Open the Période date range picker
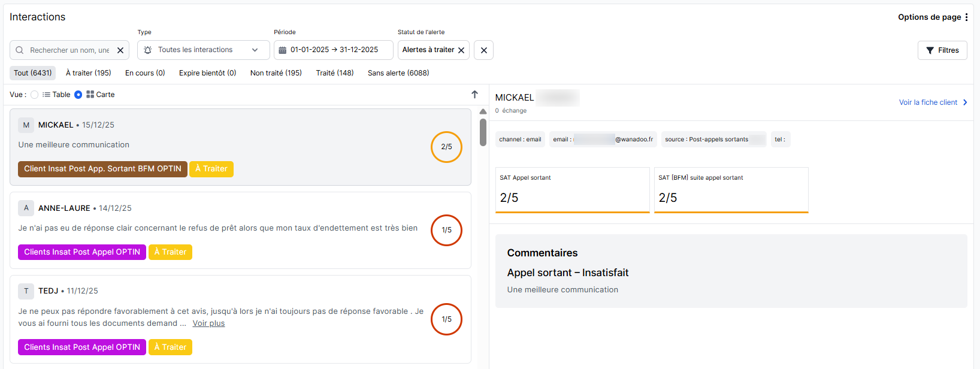Image resolution: width=980 pixels, height=369 pixels. tap(334, 50)
